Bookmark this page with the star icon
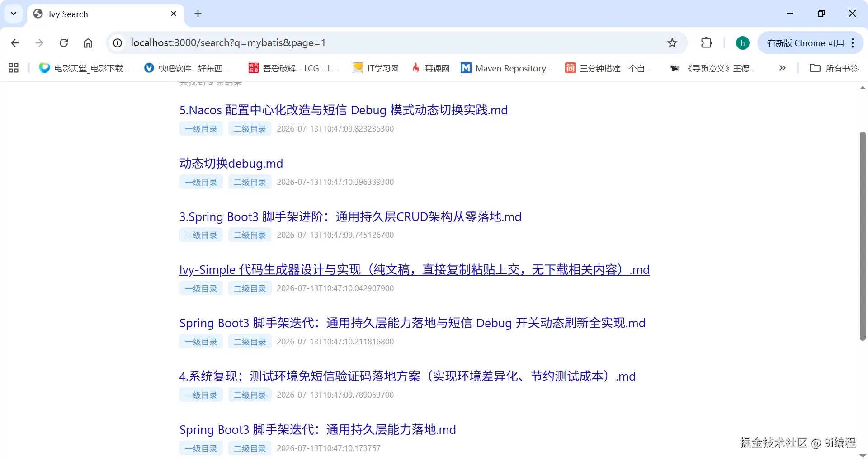 tap(672, 43)
